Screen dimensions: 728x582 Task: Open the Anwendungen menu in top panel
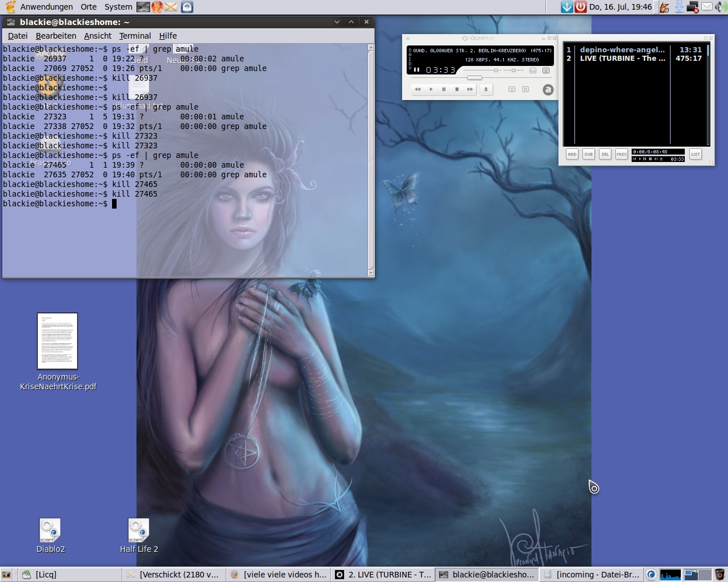[x=47, y=7]
